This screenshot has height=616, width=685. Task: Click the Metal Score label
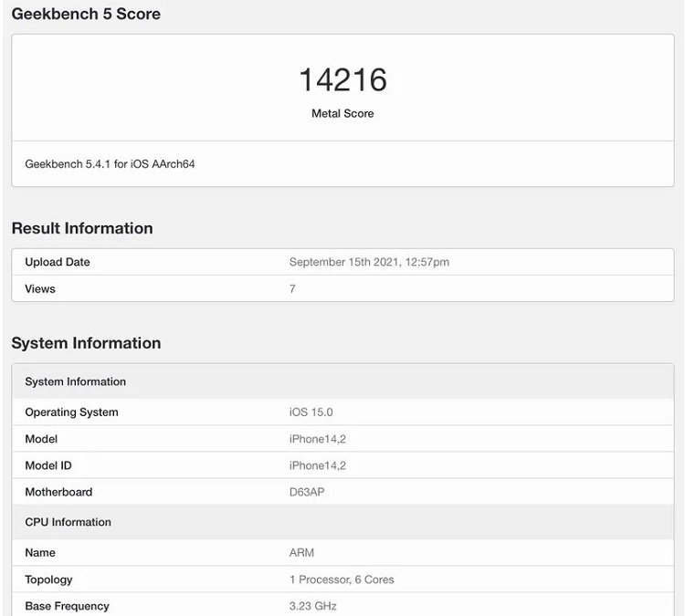point(342,113)
